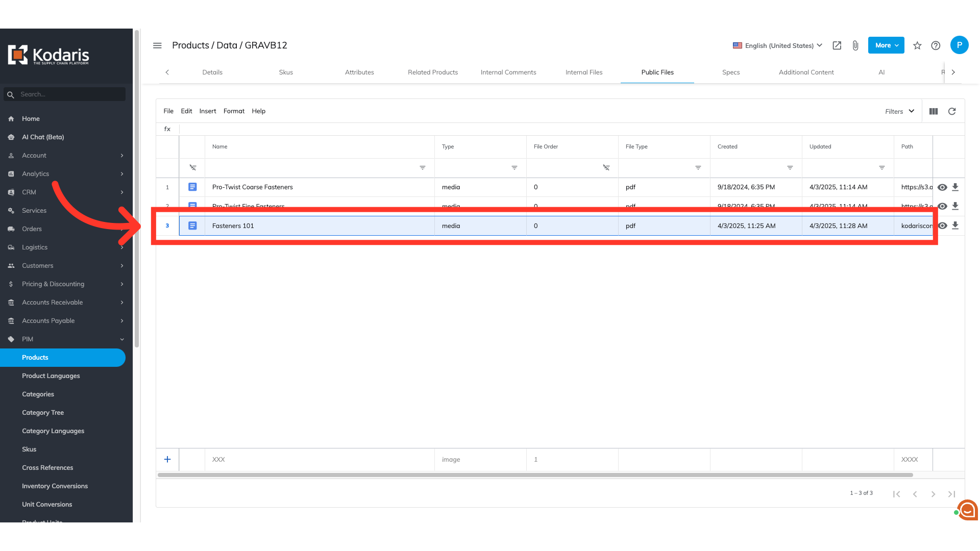Open product in new window icon
This screenshot has height=551, width=980.
pyautogui.click(x=837, y=45)
